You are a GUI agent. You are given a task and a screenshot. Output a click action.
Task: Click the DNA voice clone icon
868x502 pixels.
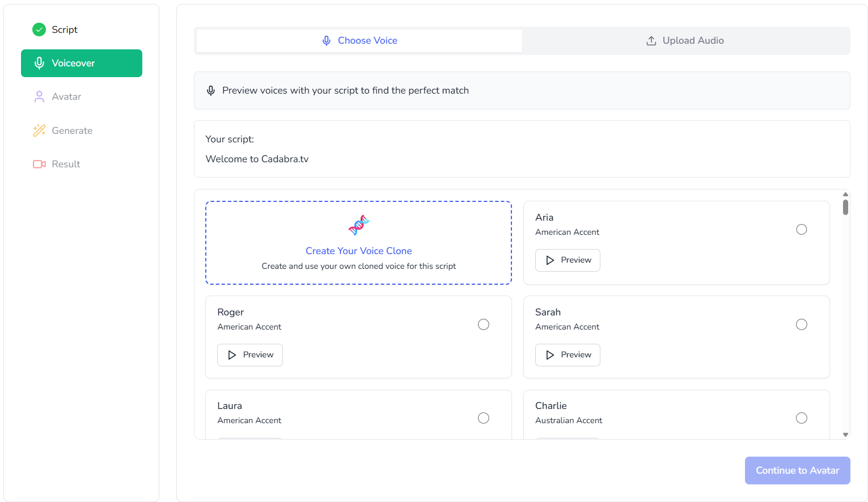(359, 225)
